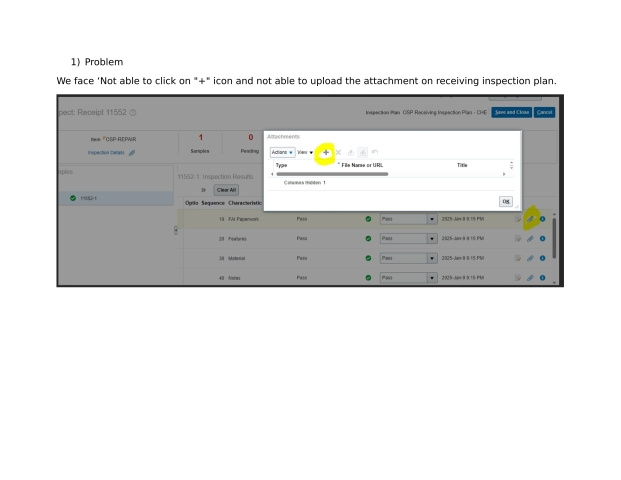The width and height of the screenshot is (621, 480).
Task: Click the paperclip icon on Features row
Action: [530, 239]
